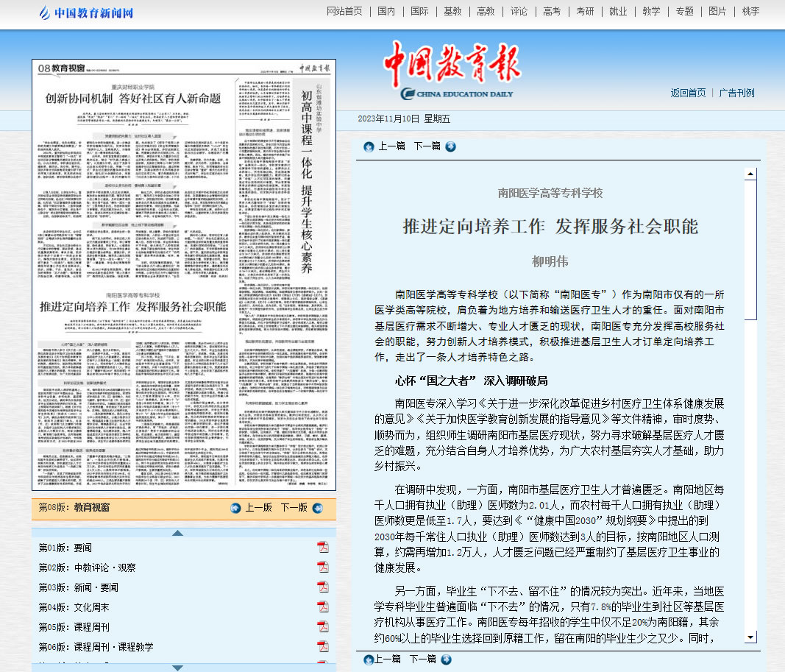Screen dimensions: 785x672
Task: Click the article scrollbar thumb
Action: (750, 250)
